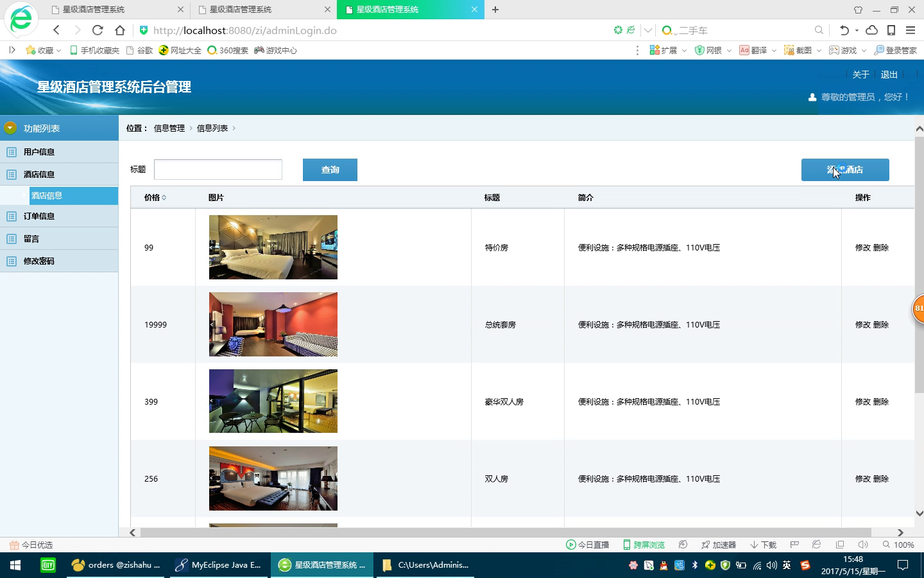Open browser home page icon
Screen dimensions: 924x578
tap(120, 30)
